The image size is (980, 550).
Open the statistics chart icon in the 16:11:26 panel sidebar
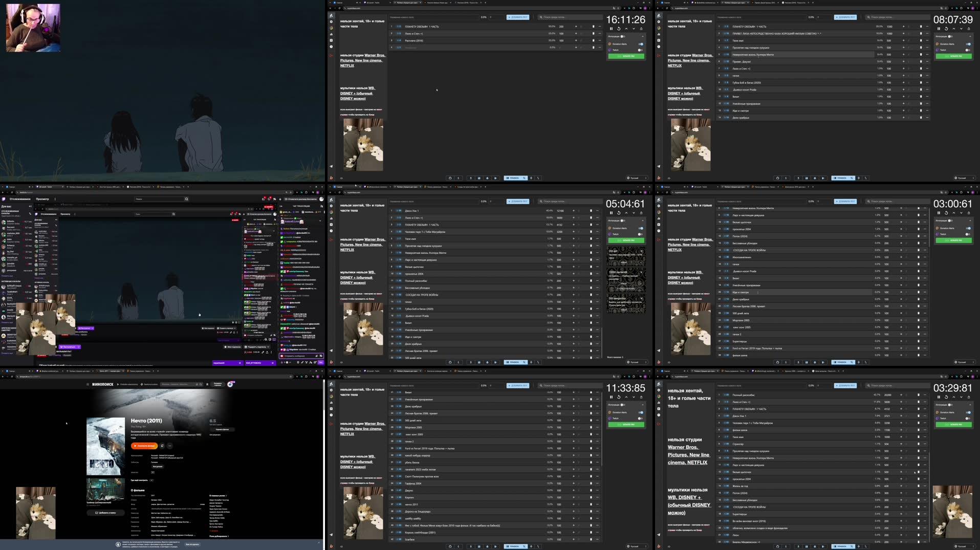(x=331, y=34)
